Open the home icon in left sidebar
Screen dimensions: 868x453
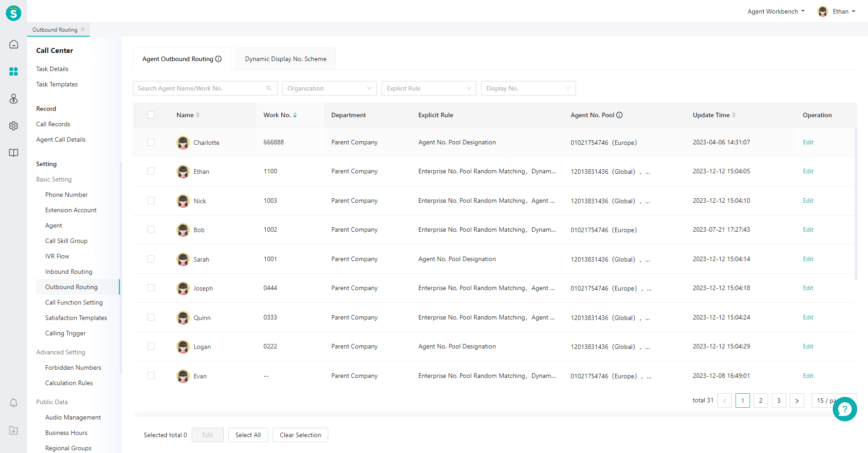(14, 44)
